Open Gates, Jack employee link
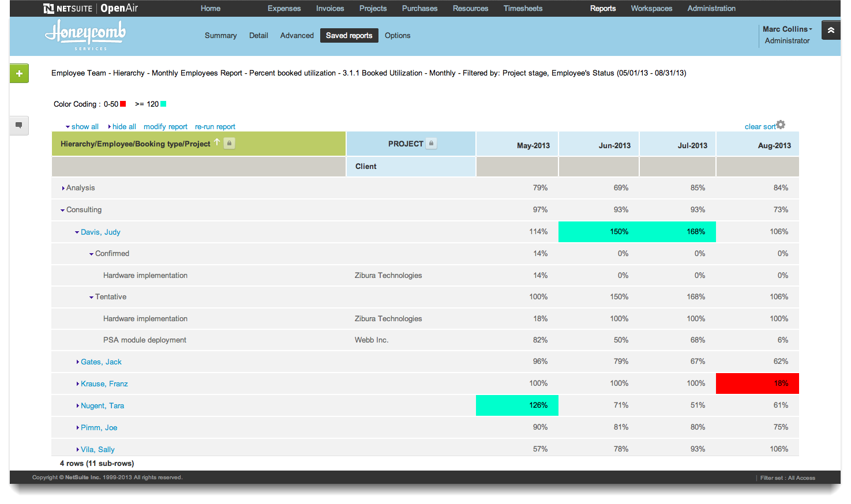Screen dimensions: 851x504 point(101,362)
